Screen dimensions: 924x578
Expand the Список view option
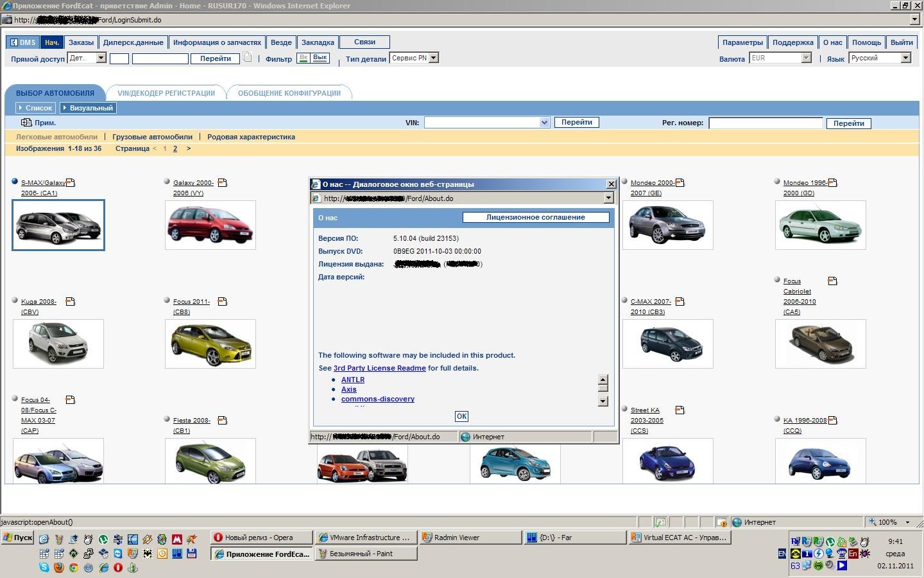(x=35, y=108)
